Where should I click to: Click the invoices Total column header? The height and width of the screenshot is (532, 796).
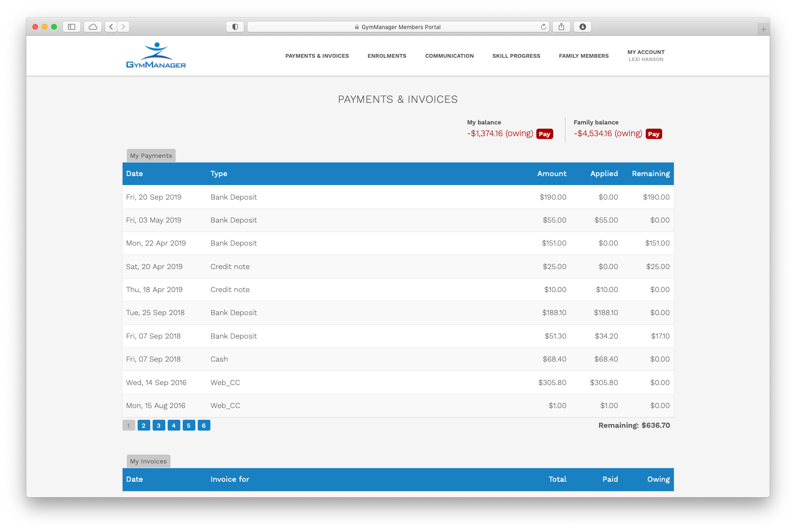tap(557, 479)
